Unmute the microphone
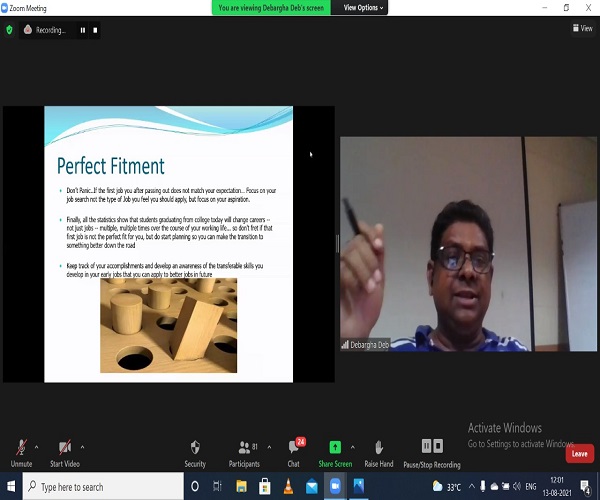The image size is (600, 500). pos(21,453)
